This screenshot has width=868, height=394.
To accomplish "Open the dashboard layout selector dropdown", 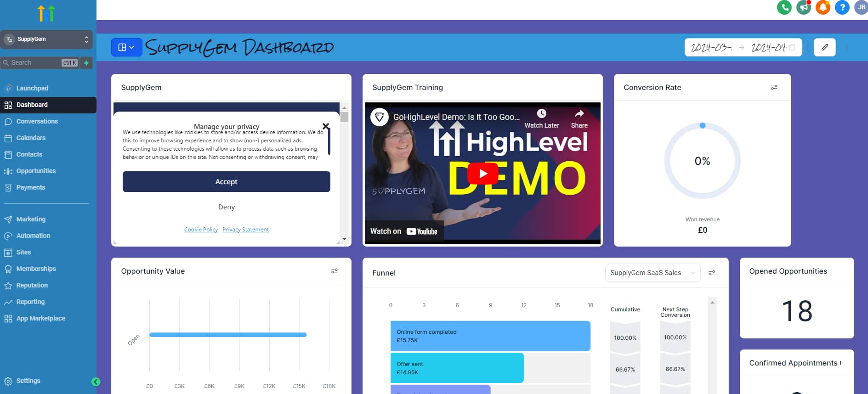I will pyautogui.click(x=126, y=47).
